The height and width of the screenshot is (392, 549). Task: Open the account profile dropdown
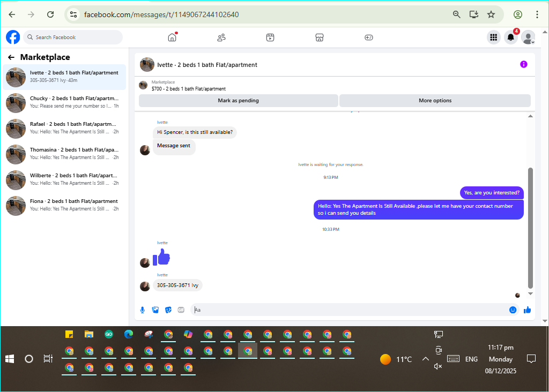pos(528,37)
